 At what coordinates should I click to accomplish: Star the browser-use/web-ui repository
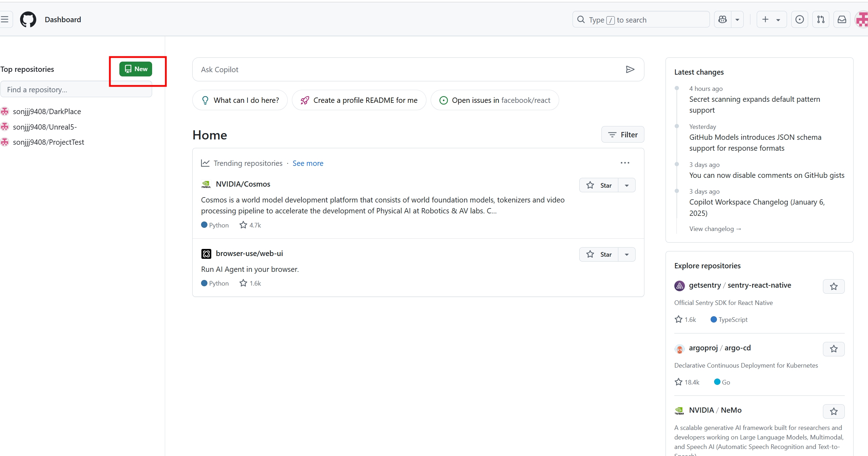[x=599, y=254]
